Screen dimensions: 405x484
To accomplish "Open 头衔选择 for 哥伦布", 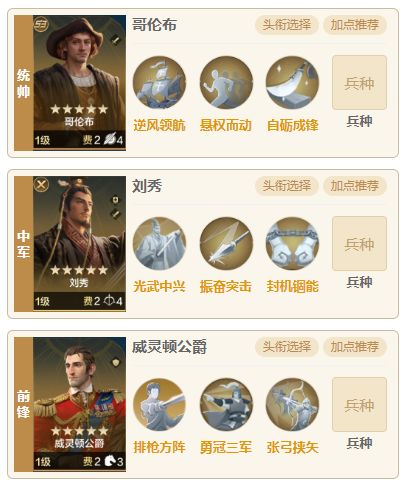I will coord(287,25).
